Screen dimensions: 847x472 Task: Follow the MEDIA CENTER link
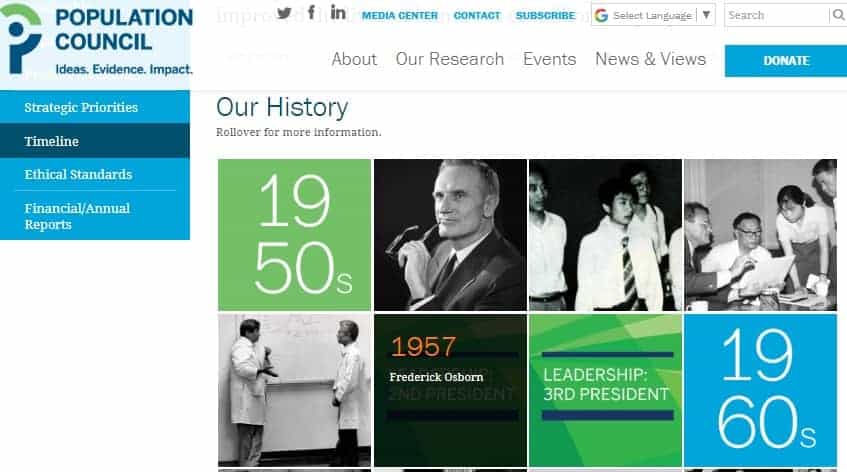(400, 16)
